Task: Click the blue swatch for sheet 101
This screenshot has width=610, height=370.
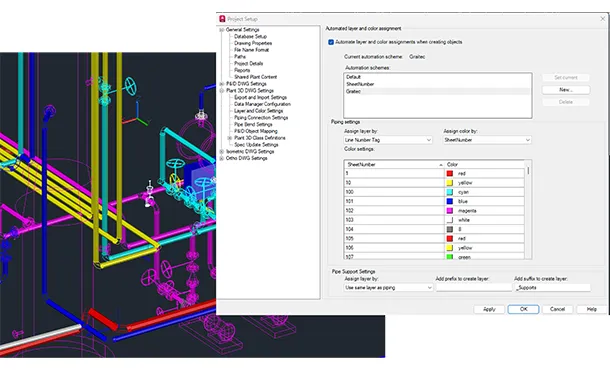Action: [x=450, y=202]
